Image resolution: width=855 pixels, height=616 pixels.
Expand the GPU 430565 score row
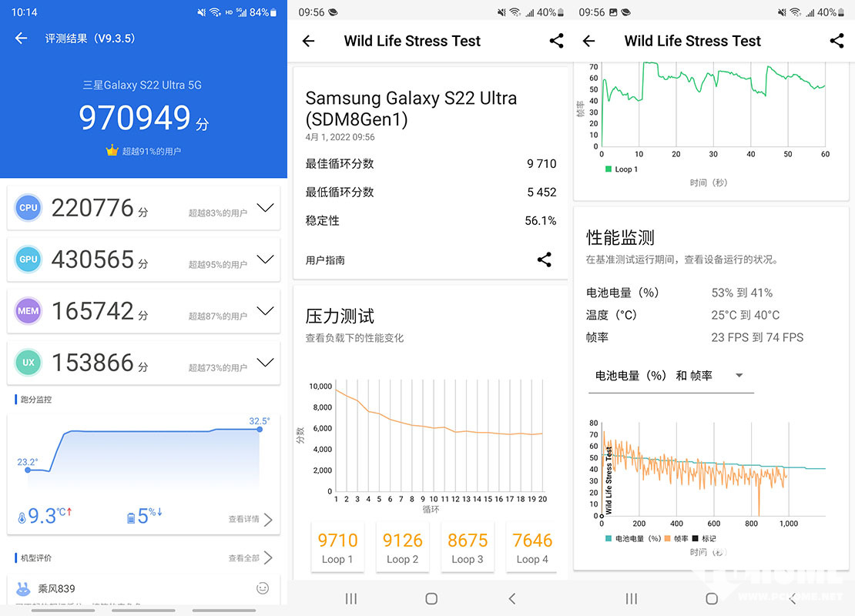265,259
